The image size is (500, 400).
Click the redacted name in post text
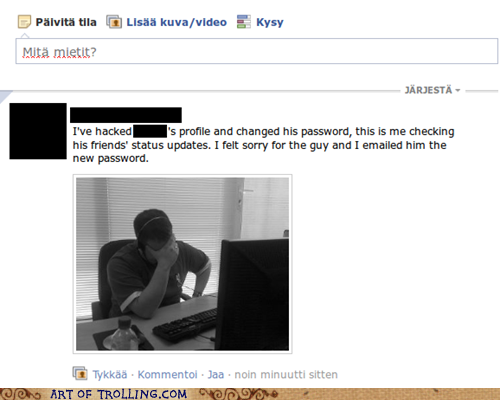tap(150, 131)
